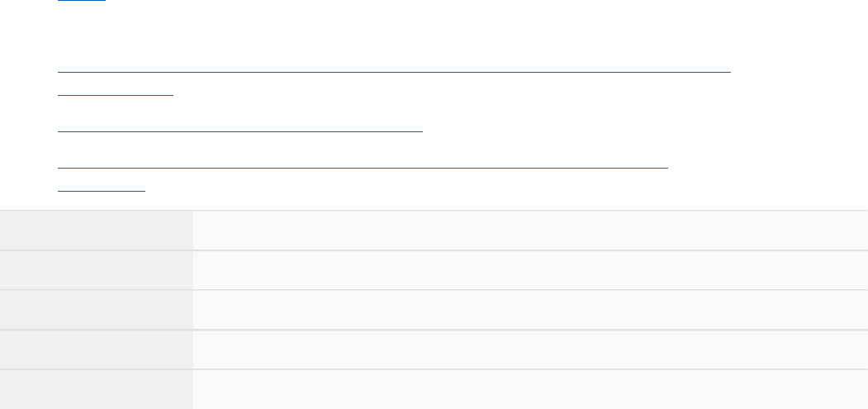868x409 pixels.
Task: Select the second row's gray header cell
Action: tap(97, 270)
